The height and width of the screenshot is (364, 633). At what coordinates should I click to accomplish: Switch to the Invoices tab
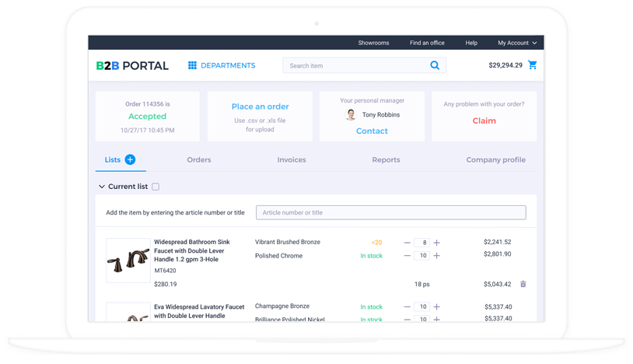(x=292, y=159)
